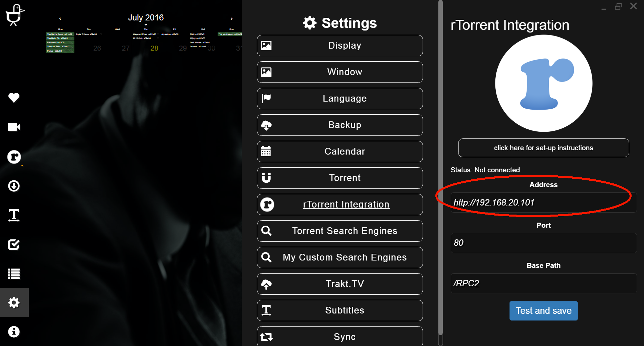Open the set-up instructions link
Screen dimensions: 644x346
[x=543, y=148]
